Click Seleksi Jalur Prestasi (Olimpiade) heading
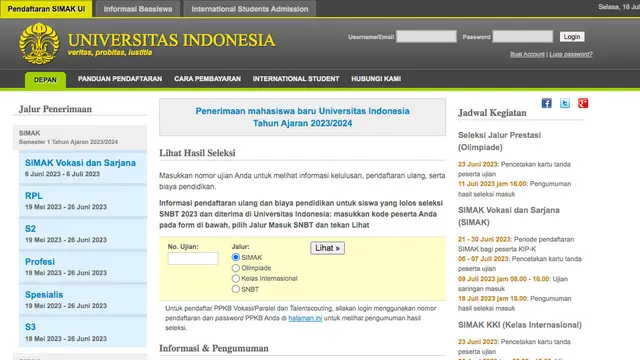Viewport: 640px width, 360px height. [x=499, y=141]
